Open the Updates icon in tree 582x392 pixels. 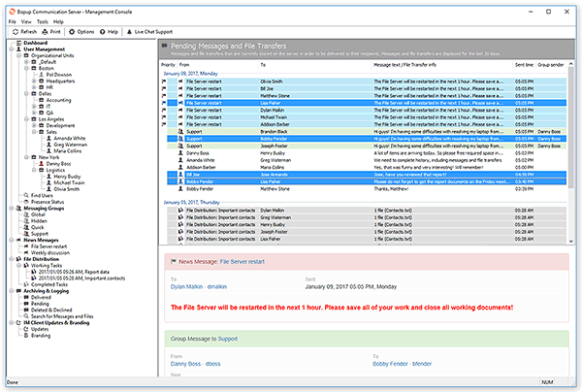26,329
